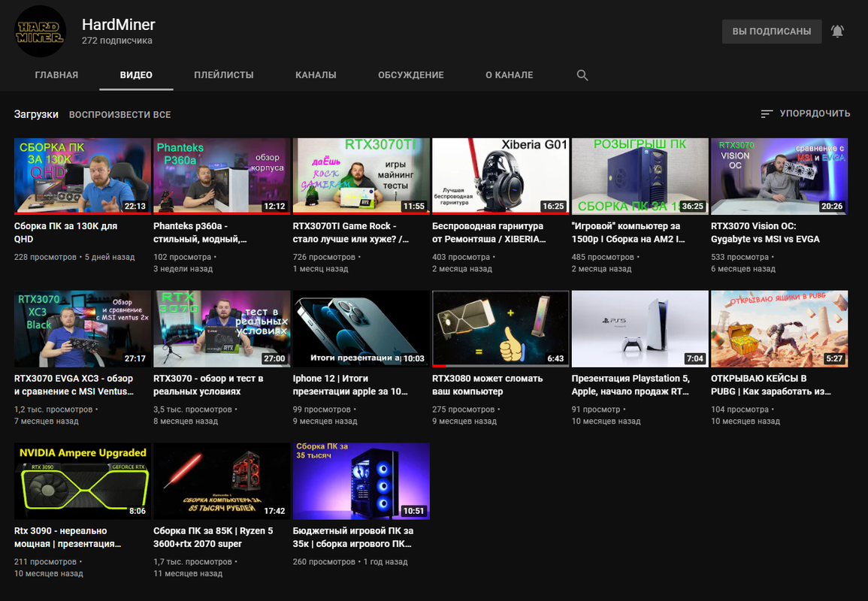Click the text 11 месяцев назад

(x=188, y=574)
